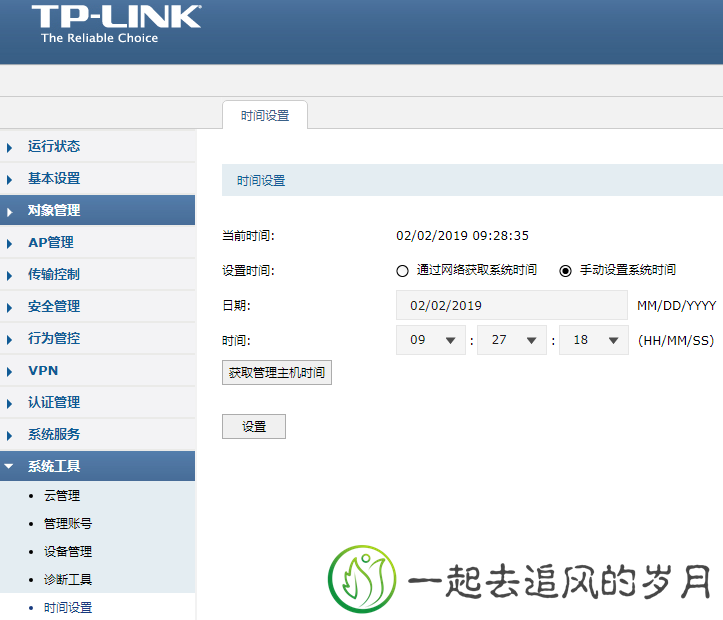Open the 设备管理 submenu item
The height and width of the screenshot is (620, 723).
(x=68, y=552)
